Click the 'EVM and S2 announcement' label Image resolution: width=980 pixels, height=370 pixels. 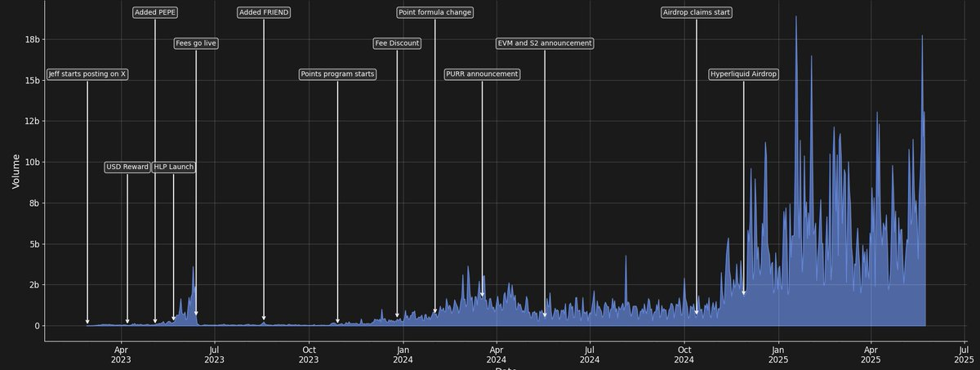[545, 43]
